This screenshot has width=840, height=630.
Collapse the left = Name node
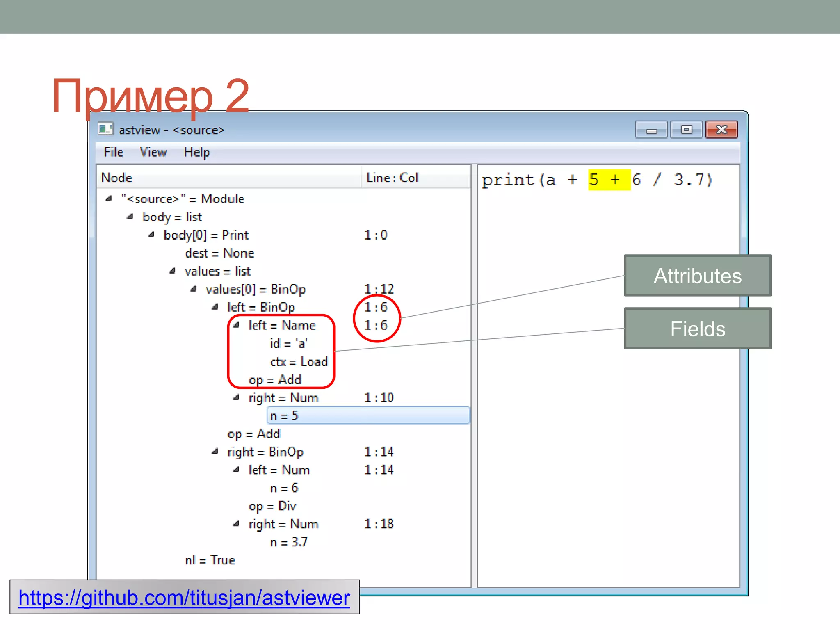coord(236,325)
